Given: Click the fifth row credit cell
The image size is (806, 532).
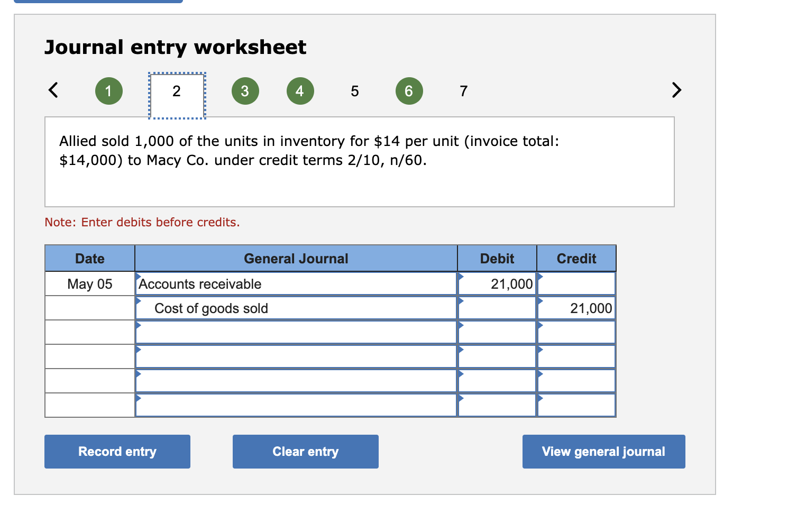Looking at the screenshot, I should tap(576, 381).
